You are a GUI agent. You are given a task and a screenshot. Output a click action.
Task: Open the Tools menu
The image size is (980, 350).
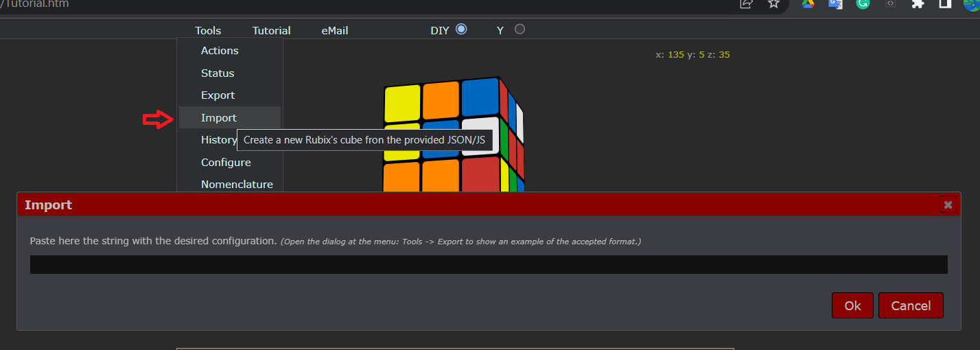[x=208, y=30]
